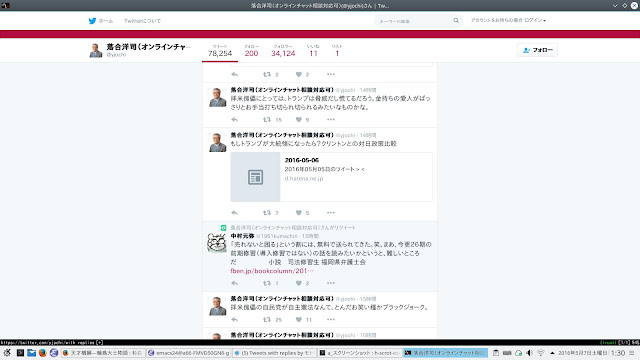The image size is (640, 360).
Task: Open the 2016-05-06 hatena diary link card
Action: pyautogui.click(x=331, y=177)
